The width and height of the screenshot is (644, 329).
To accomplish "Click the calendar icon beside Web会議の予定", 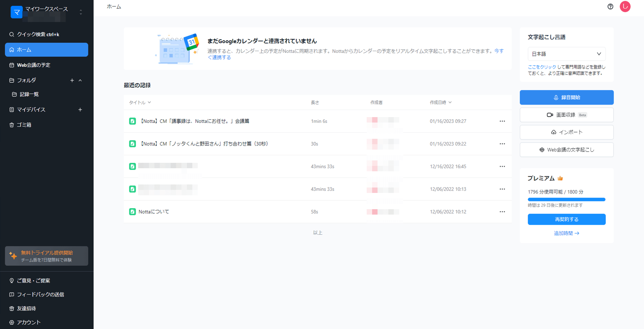I will [12, 65].
